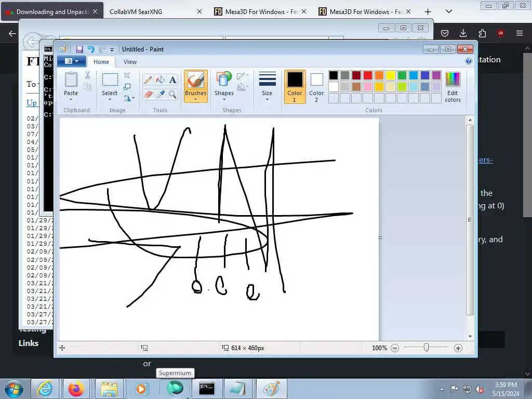Open Internet Explorer from the taskbar
532x399 pixels.
(45, 389)
